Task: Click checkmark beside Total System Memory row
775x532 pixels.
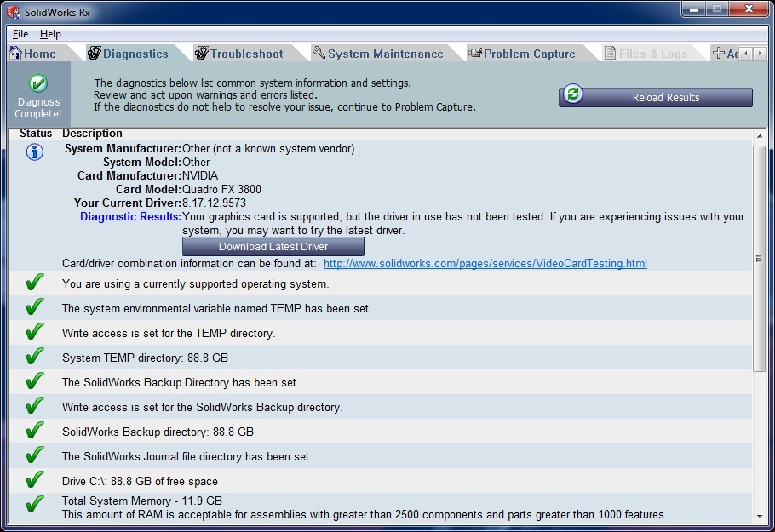Action: [35, 505]
